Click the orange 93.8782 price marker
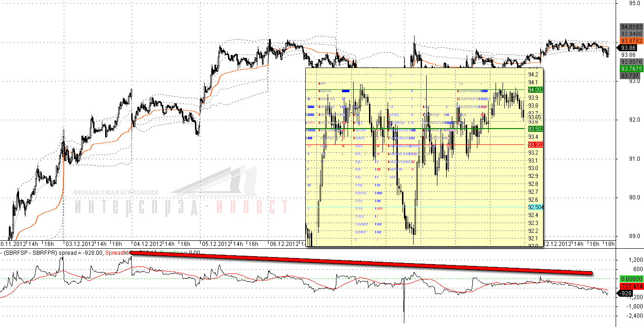The image size is (644, 327). coord(631,41)
